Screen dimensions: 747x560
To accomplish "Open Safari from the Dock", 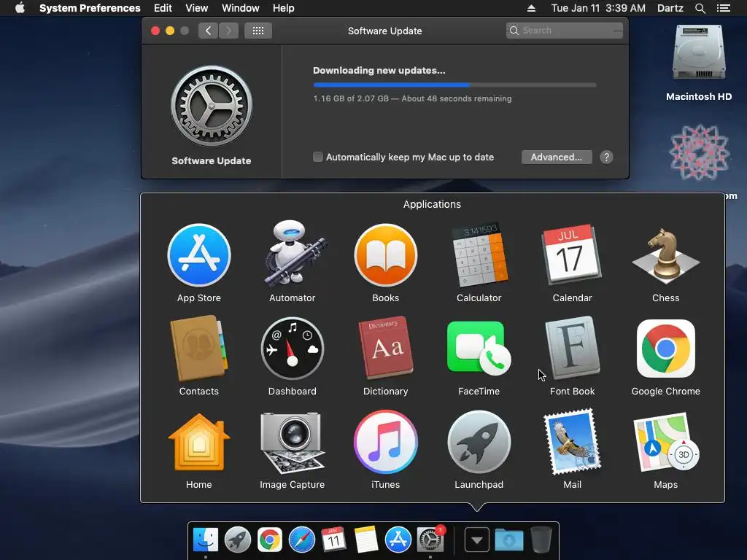I will click(301, 540).
